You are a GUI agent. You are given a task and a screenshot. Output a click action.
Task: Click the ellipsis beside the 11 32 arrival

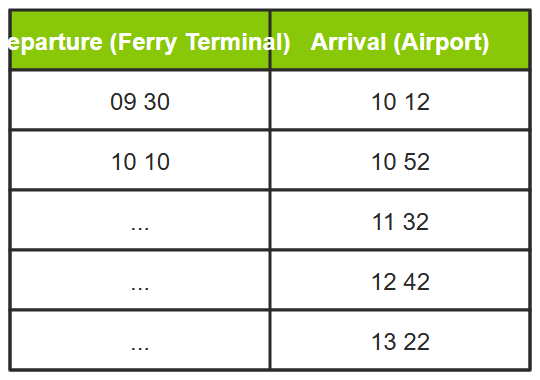[140, 228]
